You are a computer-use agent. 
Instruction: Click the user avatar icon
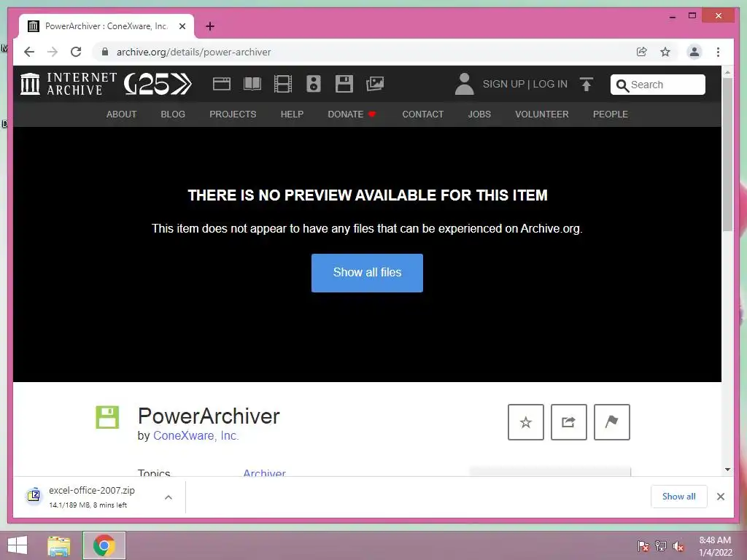465,84
